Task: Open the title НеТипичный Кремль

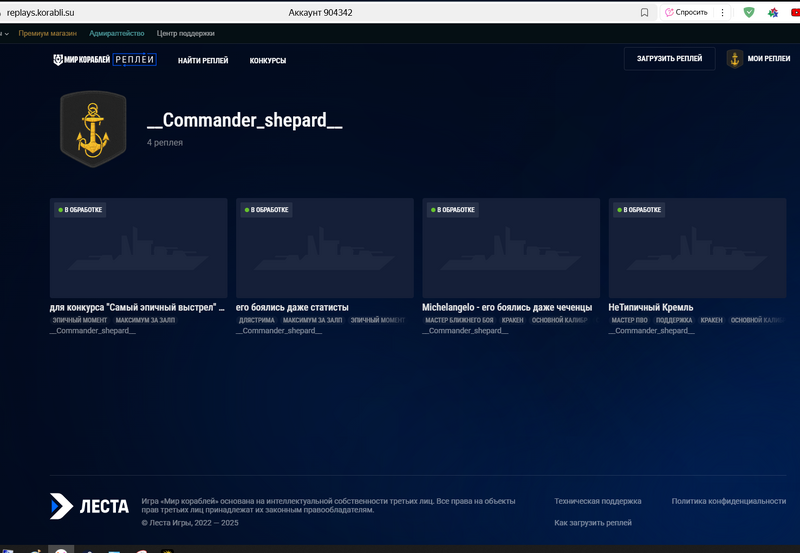Action: pyautogui.click(x=651, y=307)
